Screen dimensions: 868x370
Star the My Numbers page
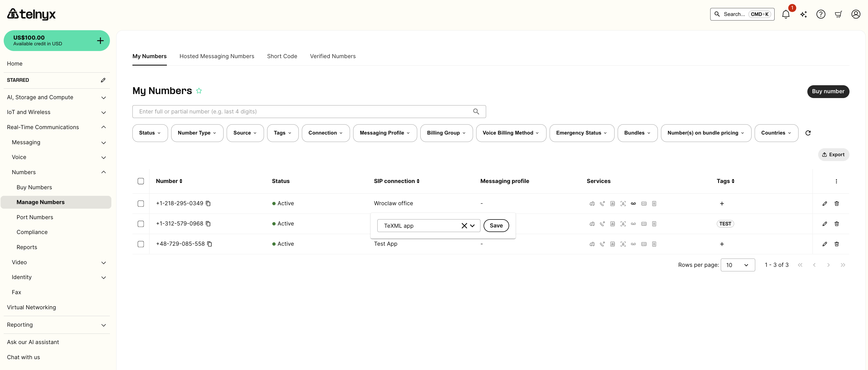point(199,91)
